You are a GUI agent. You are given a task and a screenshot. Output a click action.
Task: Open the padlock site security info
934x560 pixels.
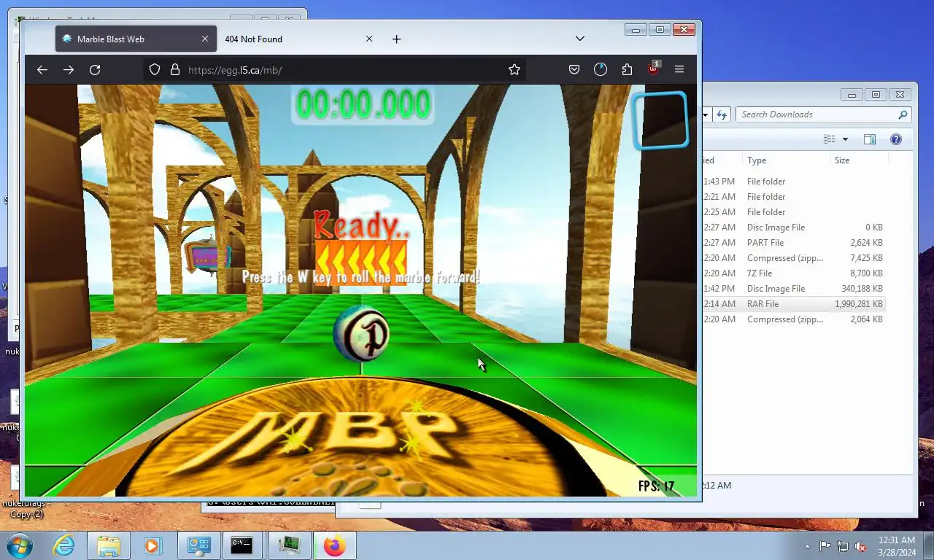(x=174, y=69)
